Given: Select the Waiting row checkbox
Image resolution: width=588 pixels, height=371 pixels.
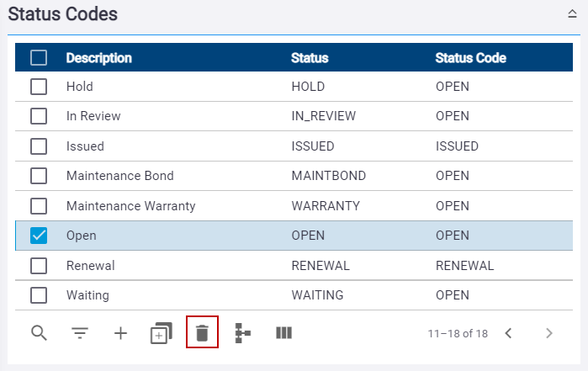Looking at the screenshot, I should pos(39,295).
